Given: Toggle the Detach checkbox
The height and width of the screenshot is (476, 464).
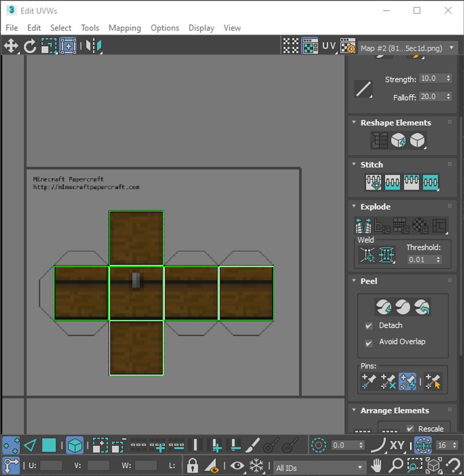Looking at the screenshot, I should coord(369,326).
